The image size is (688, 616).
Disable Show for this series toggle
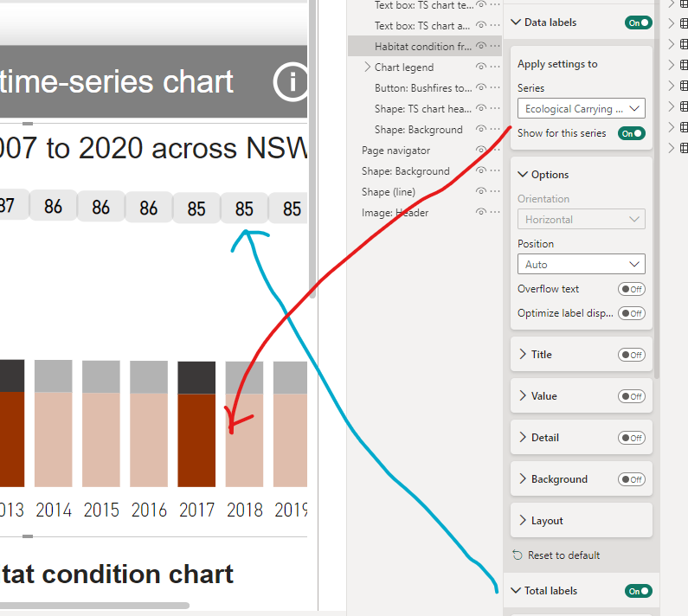click(x=632, y=133)
